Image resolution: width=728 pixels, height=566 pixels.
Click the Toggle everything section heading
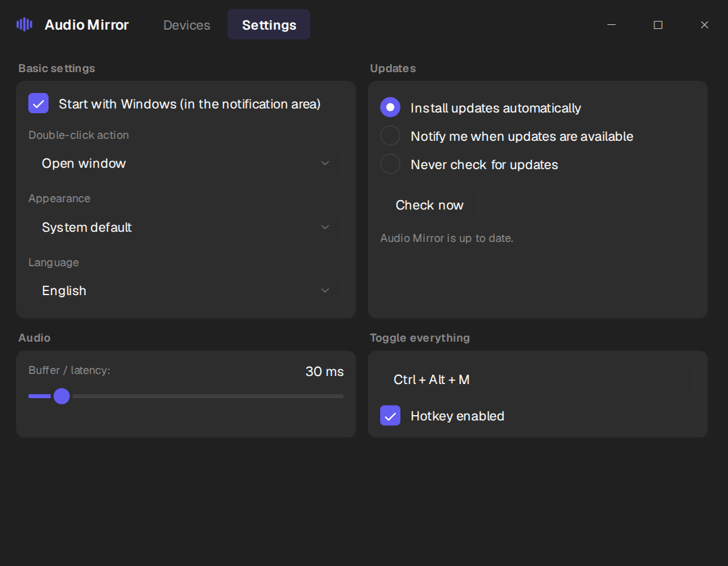coord(420,338)
